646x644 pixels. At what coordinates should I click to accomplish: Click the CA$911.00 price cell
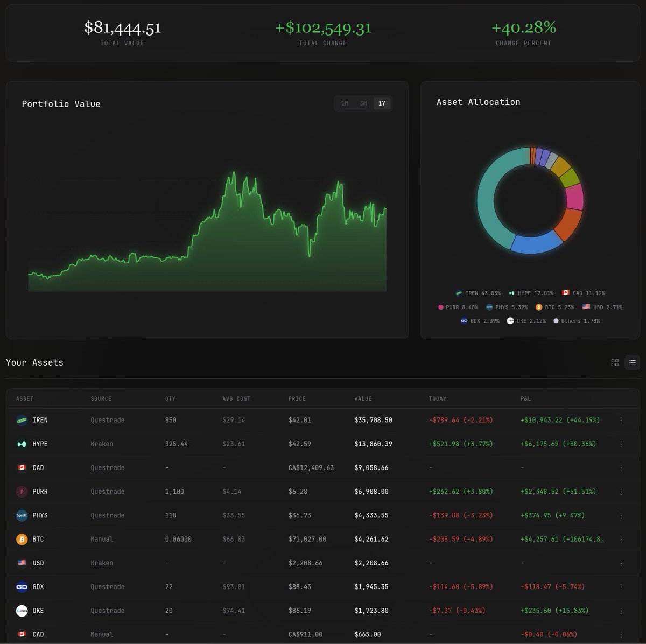(305, 635)
